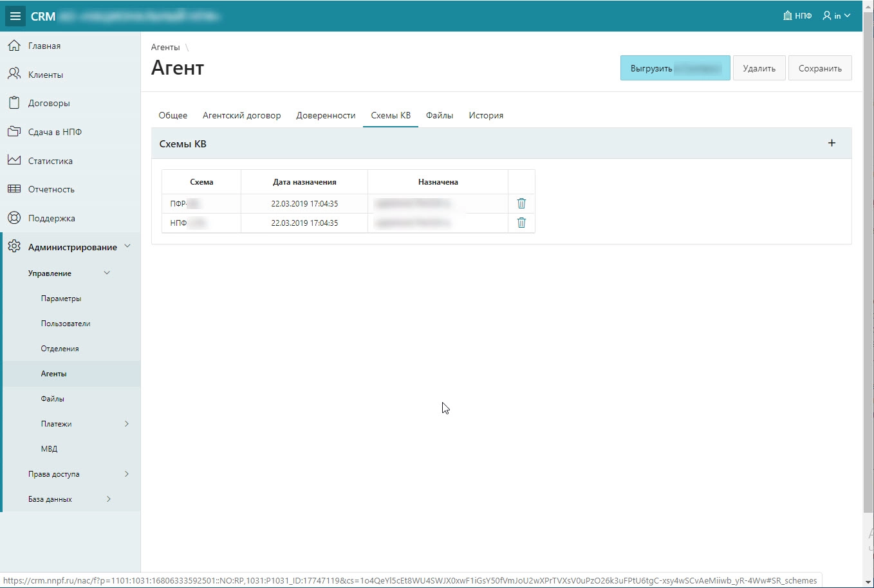Click the Удалить button
Screen dimensions: 874x588
pos(759,68)
